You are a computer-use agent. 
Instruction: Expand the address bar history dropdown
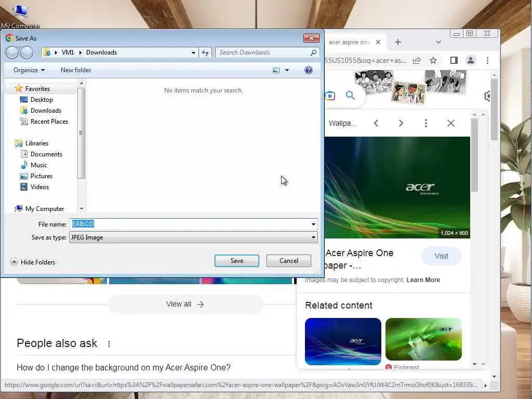click(x=193, y=52)
